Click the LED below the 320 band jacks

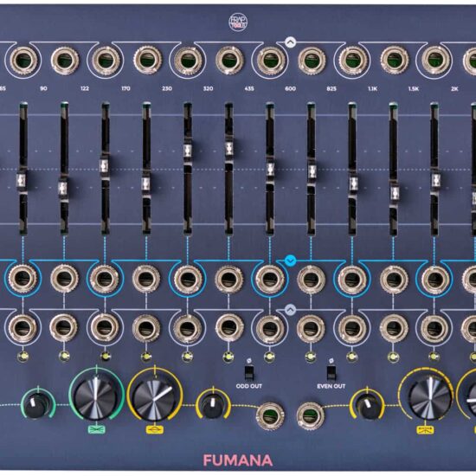tap(228, 357)
